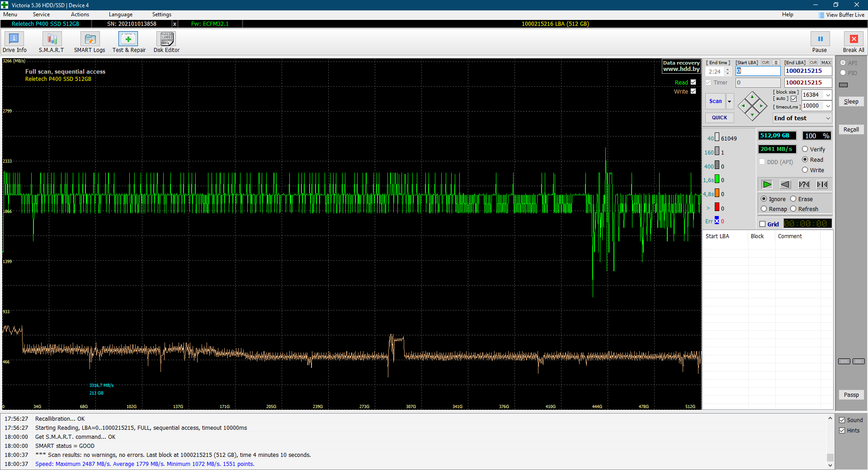Click the Passp button

[851, 395]
